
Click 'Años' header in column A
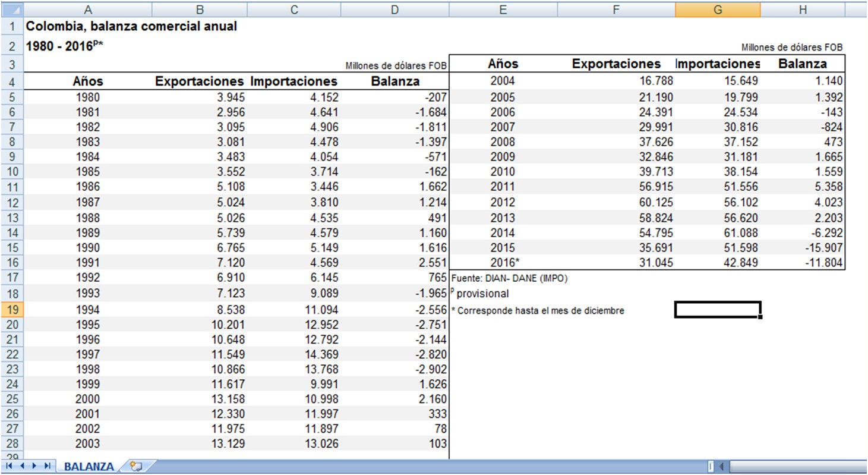[x=88, y=81]
